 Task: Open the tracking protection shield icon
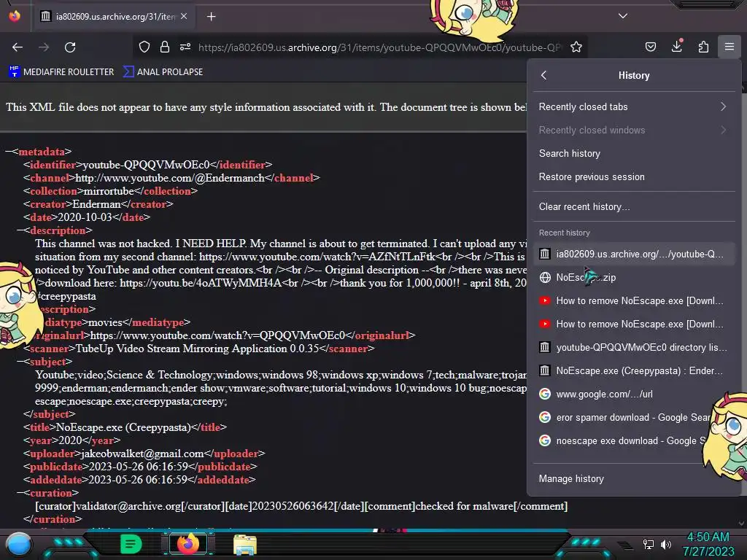click(144, 47)
